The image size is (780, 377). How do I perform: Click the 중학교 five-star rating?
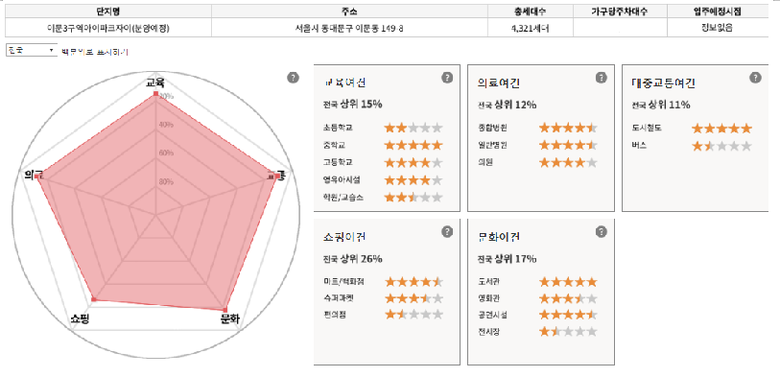click(x=413, y=145)
